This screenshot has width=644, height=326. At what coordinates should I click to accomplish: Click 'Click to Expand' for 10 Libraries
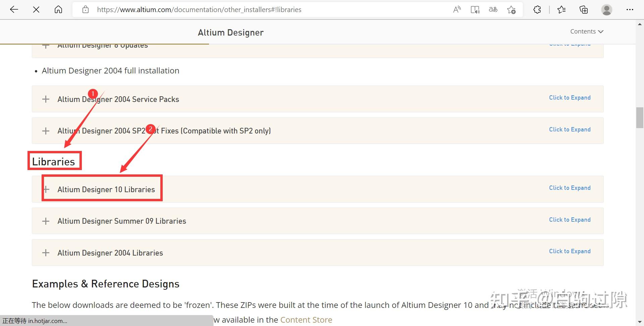[570, 188]
